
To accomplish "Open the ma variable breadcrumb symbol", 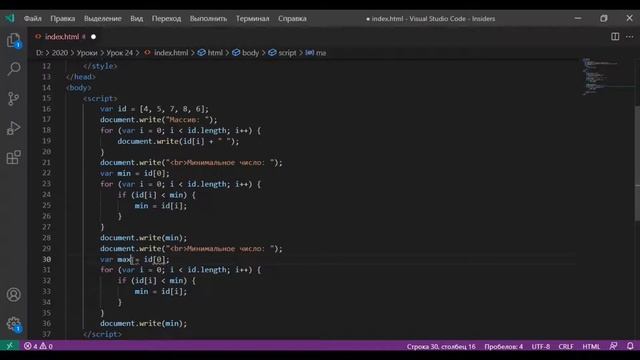I will point(316,53).
